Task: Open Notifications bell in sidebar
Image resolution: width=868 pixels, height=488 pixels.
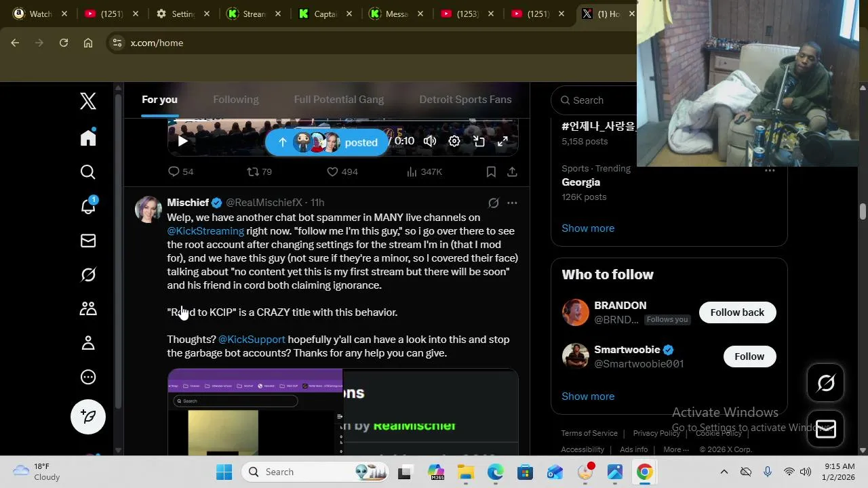Action: [x=88, y=206]
